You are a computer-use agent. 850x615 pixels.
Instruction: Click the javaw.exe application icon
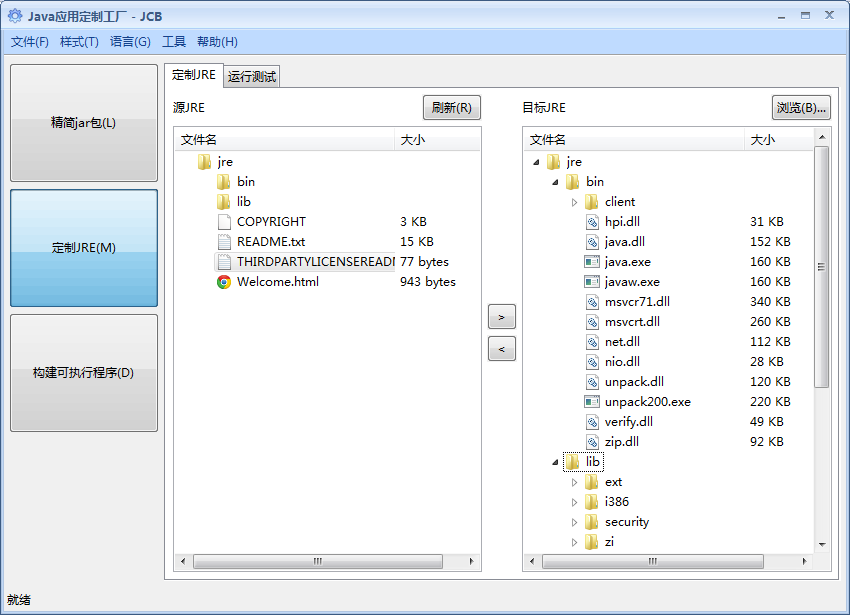(591, 282)
